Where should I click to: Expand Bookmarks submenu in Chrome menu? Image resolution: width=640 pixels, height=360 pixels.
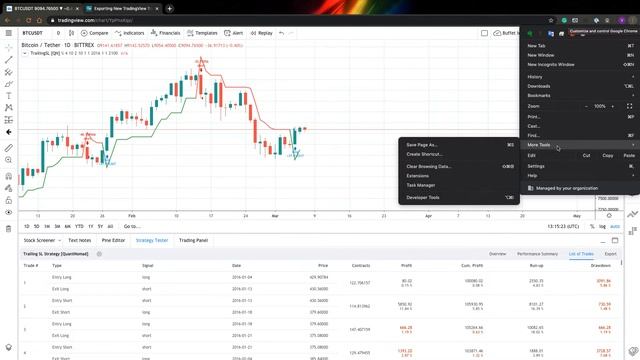click(580, 96)
